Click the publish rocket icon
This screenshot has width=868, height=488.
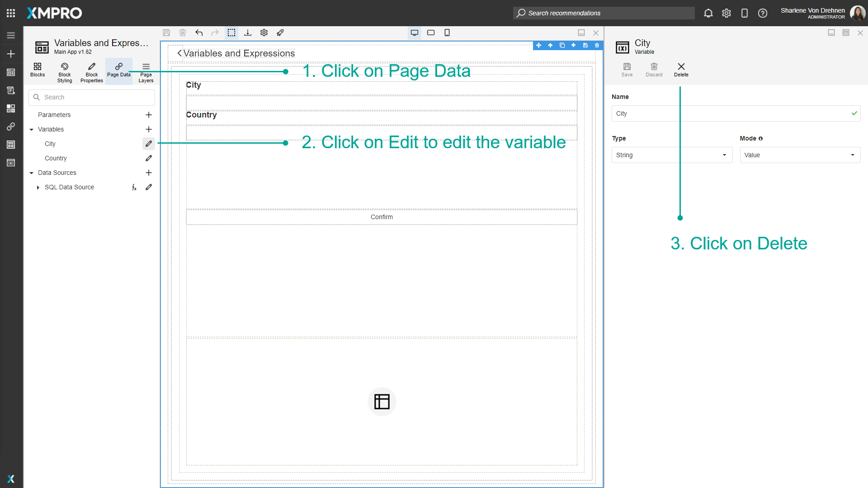tap(280, 33)
